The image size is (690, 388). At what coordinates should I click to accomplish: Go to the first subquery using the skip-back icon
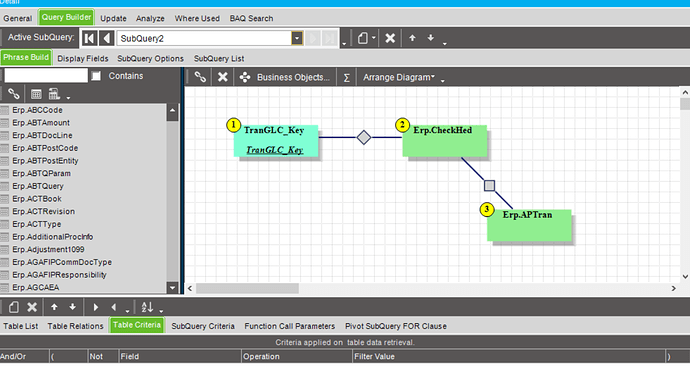(89, 38)
